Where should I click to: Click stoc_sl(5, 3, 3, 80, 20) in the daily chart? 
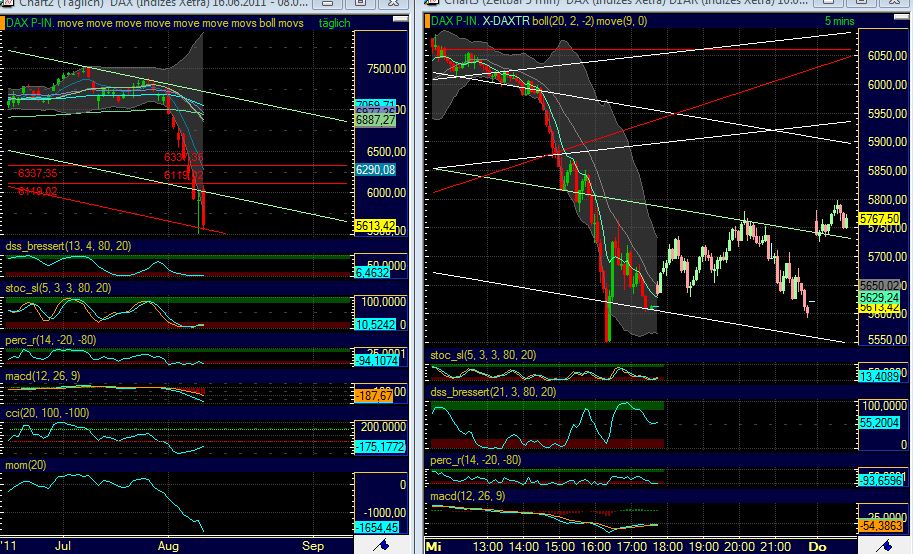[x=58, y=288]
